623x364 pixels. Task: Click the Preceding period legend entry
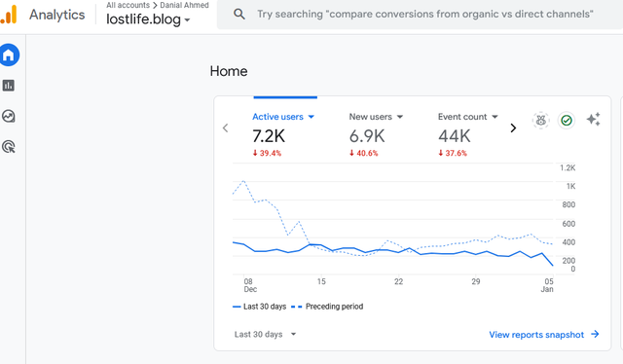pos(327,307)
